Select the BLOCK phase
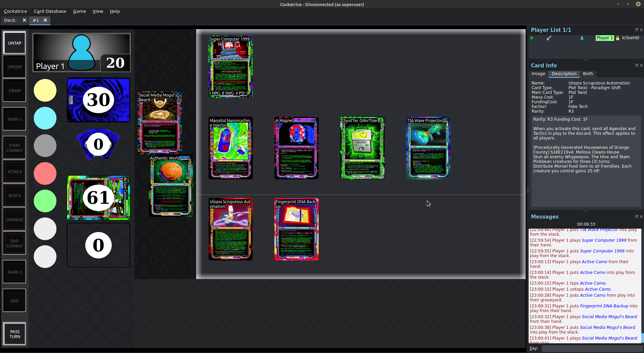Screen dimensions: 644x353 pos(14,195)
